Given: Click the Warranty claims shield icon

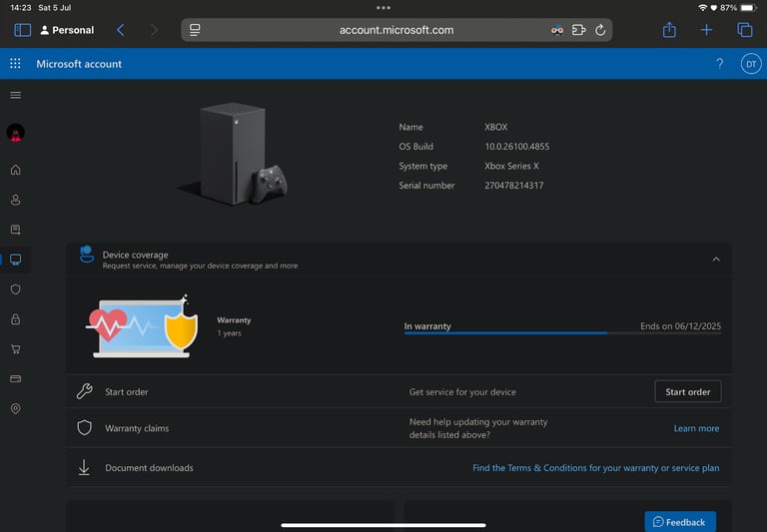Looking at the screenshot, I should [85, 428].
